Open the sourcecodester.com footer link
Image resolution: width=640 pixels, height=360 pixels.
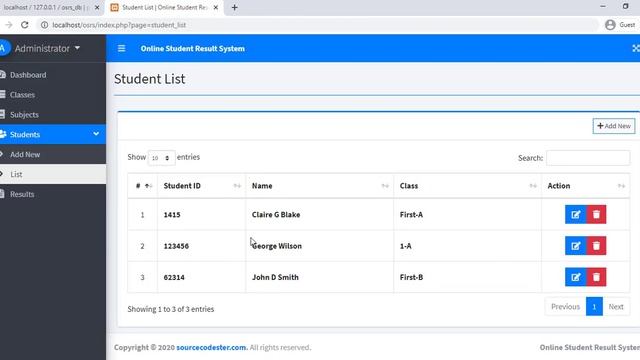click(212, 347)
